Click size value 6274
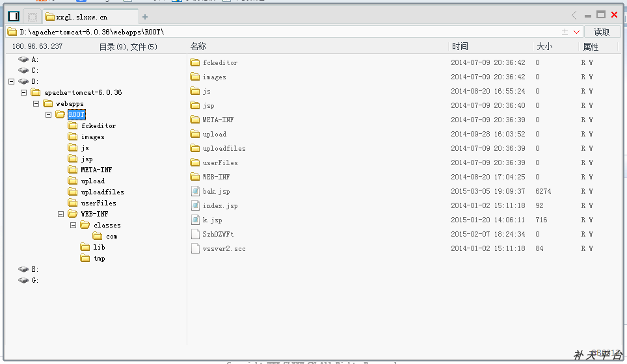 coord(543,191)
